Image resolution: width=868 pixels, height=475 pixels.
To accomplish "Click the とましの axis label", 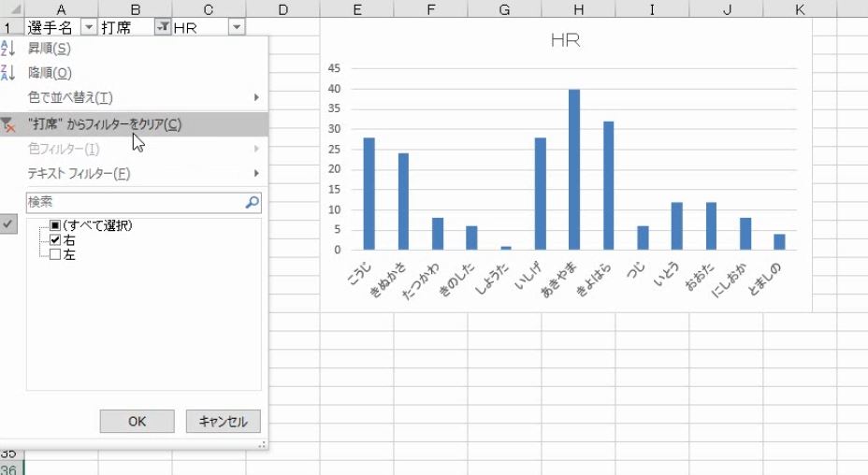I will pyautogui.click(x=765, y=279).
